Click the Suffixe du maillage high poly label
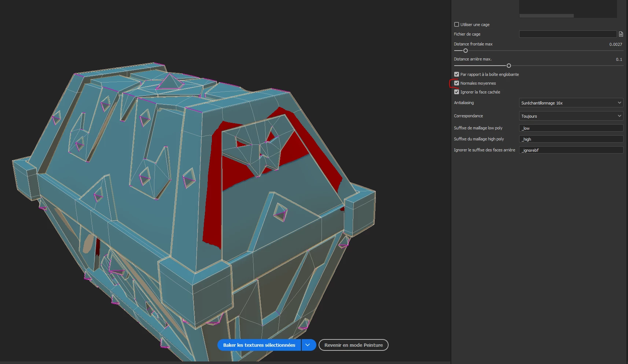The height and width of the screenshot is (364, 628). (479, 139)
